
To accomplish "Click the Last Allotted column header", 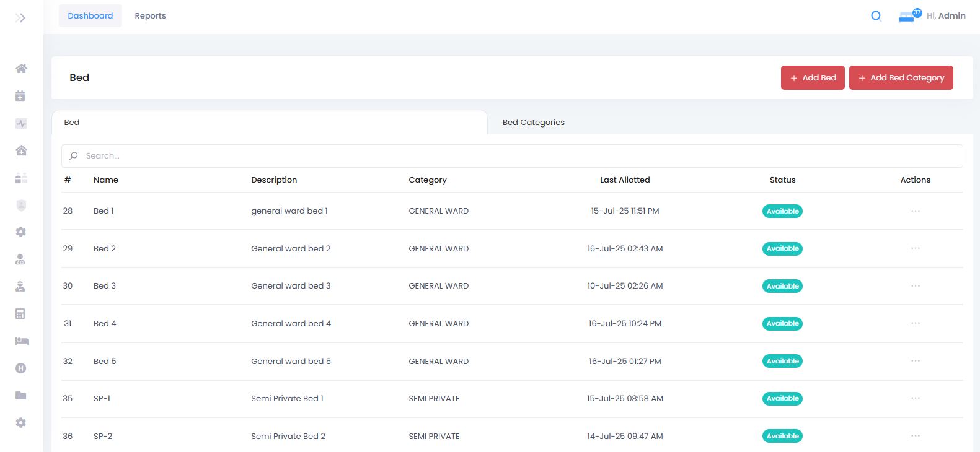I will click(625, 180).
